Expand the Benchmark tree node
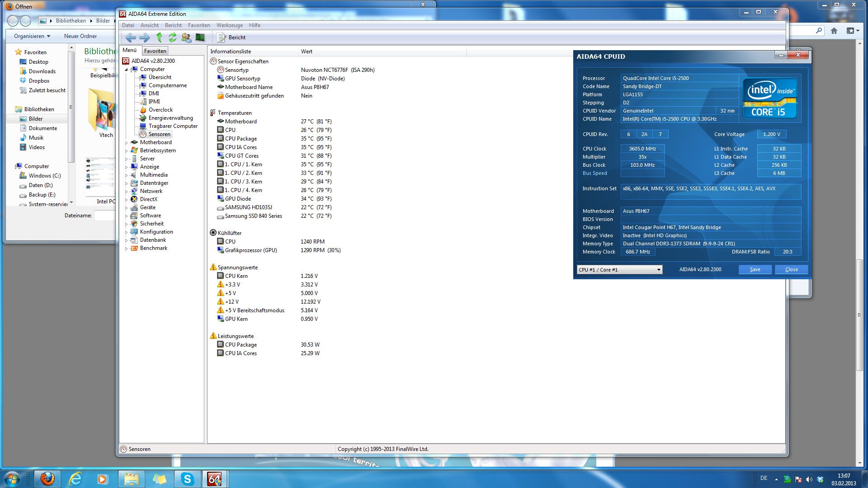The width and height of the screenshot is (868, 488). pyautogui.click(x=127, y=249)
